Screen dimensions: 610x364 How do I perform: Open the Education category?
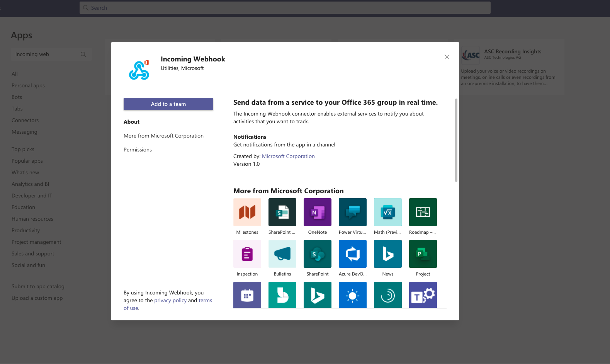[23, 207]
